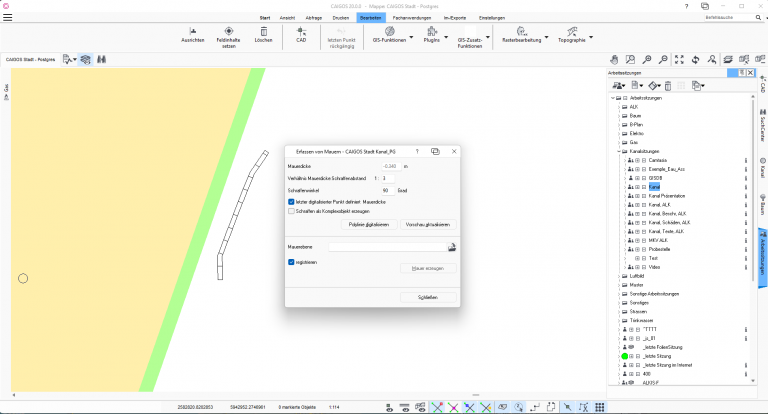Screen dimensions: 768x414
Task: Click the help question mark in title bar
Action: tap(686, 6)
